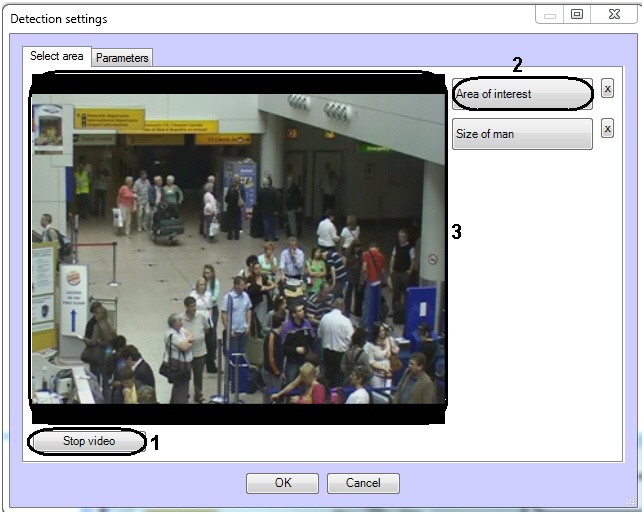This screenshot has width=644, height=514.
Task: Minimize the Detection settings window
Action: [550, 15]
